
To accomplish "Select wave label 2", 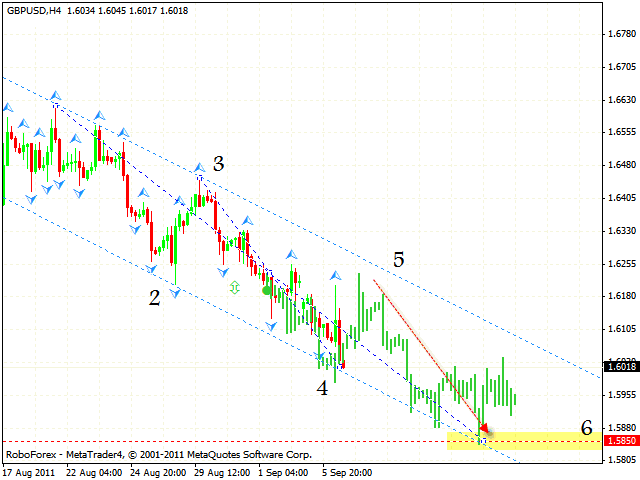I will 155,297.
